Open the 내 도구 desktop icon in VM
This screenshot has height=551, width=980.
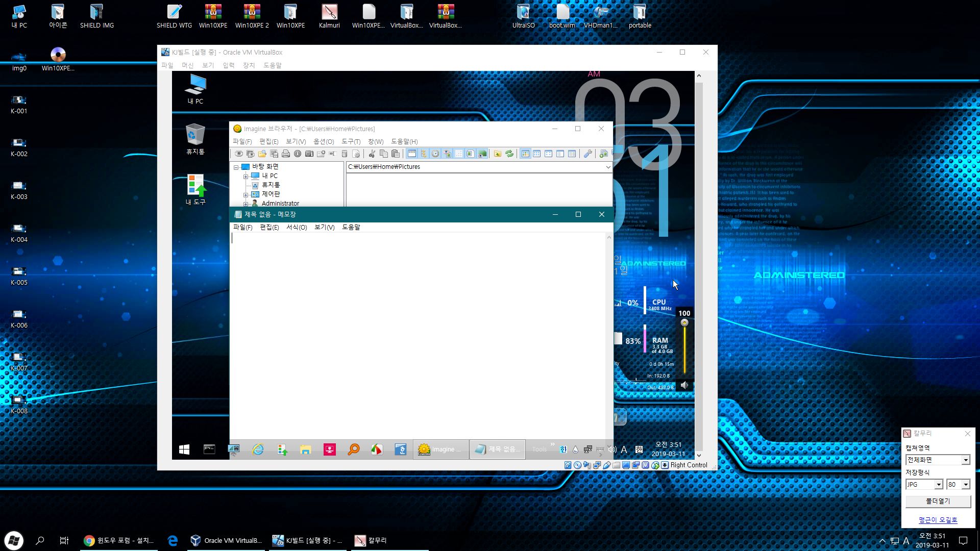point(195,190)
